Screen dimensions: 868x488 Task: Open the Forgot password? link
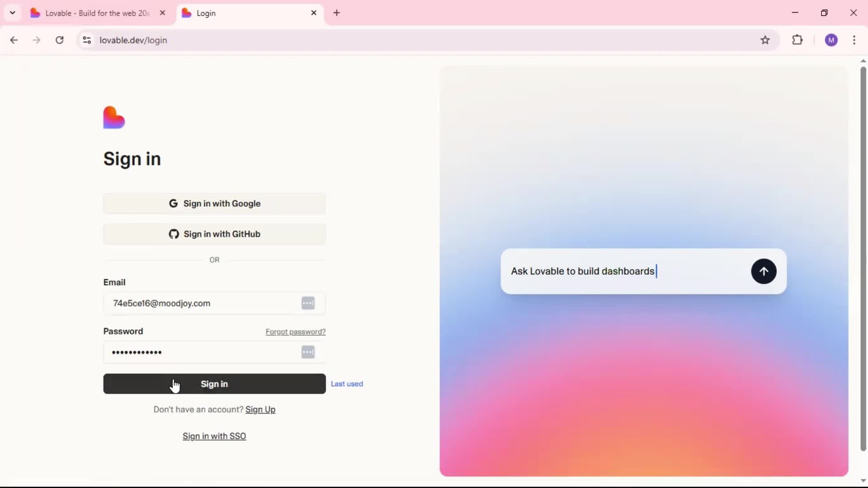click(x=296, y=332)
